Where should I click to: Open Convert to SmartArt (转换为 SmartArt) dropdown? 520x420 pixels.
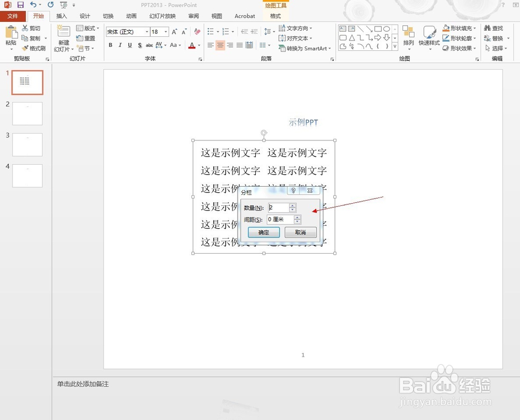(x=305, y=48)
